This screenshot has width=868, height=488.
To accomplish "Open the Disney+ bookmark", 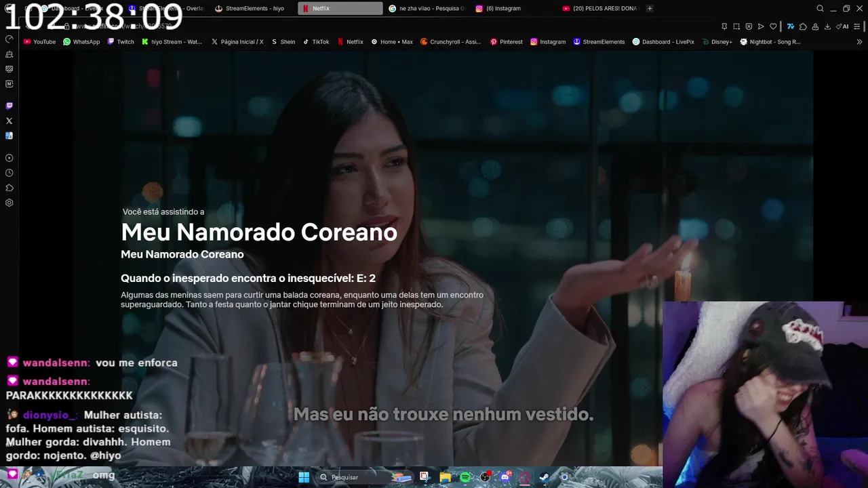I will 717,41.
